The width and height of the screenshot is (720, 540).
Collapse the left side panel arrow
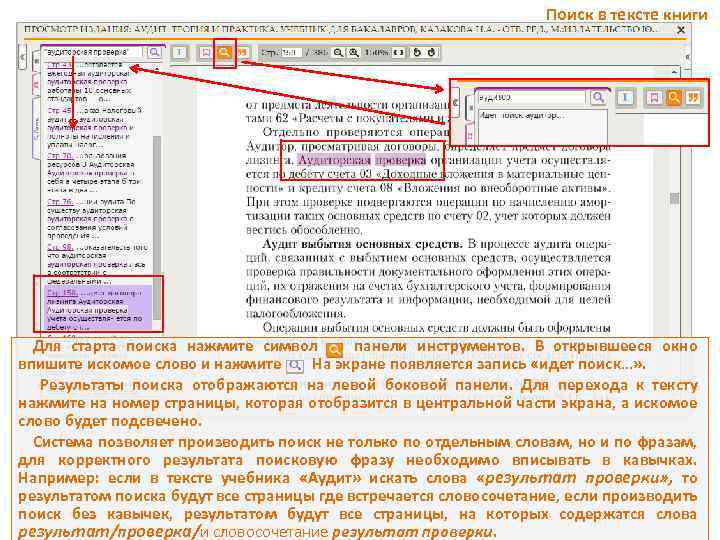point(22,57)
